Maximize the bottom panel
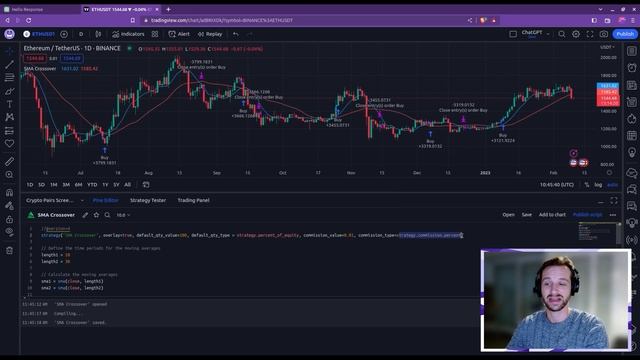The image size is (640, 360). coord(614,200)
